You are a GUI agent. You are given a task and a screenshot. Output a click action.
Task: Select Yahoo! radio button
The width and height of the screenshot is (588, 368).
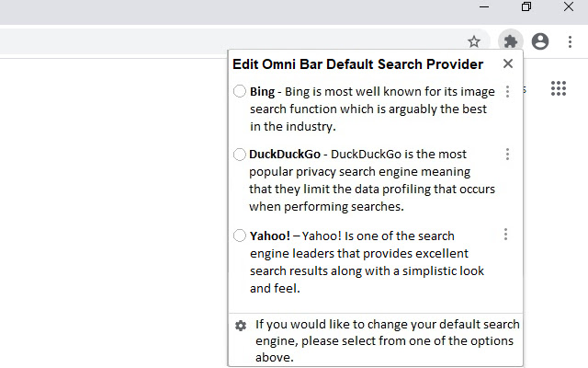pos(240,236)
